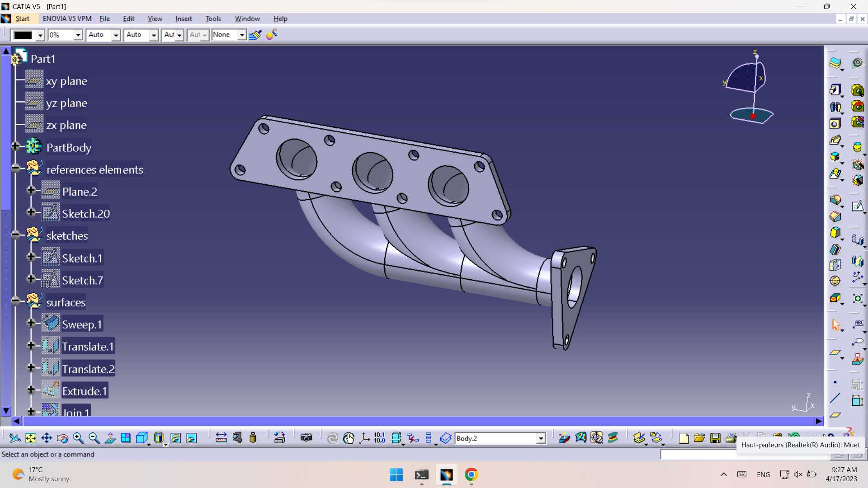Expand the Sketch.1 tree node
The height and width of the screenshot is (488, 868).
point(31,257)
